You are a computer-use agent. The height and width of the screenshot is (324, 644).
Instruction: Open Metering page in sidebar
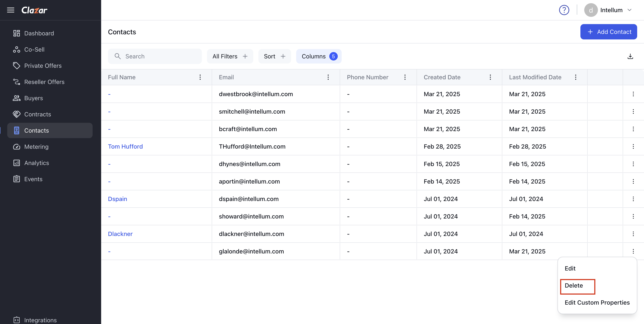coord(50,147)
